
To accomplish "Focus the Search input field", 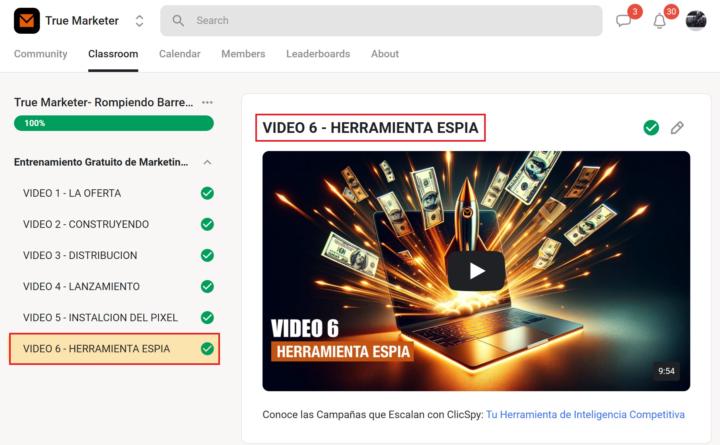I will (x=381, y=21).
